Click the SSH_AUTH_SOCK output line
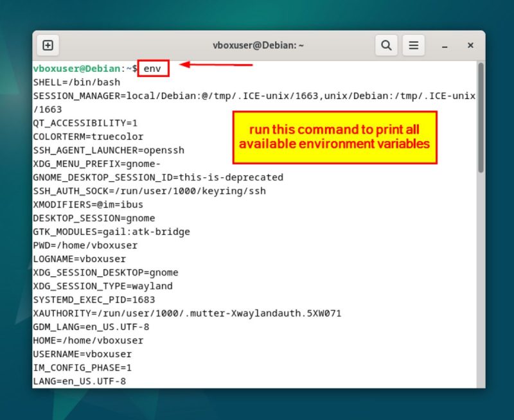 pyautogui.click(x=149, y=191)
